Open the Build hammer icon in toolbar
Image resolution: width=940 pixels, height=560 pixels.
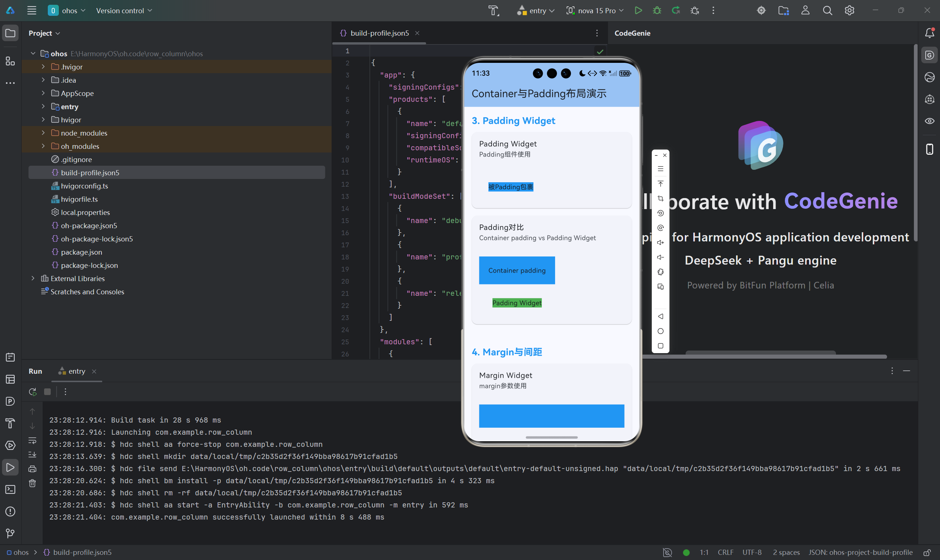click(493, 11)
